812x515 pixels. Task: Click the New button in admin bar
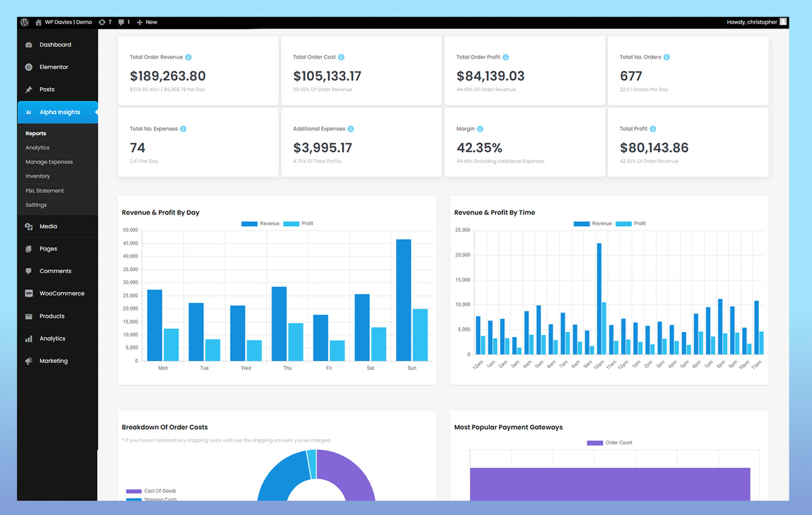(147, 22)
